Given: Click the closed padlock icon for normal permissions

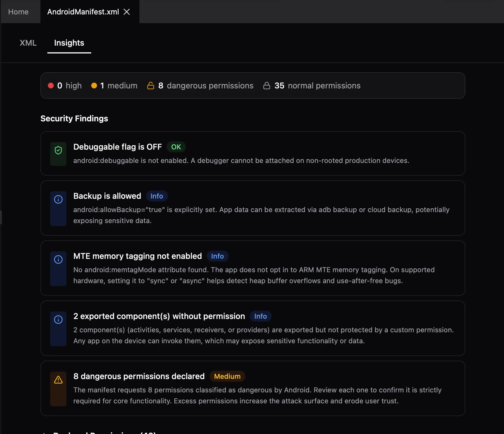Looking at the screenshot, I should [x=267, y=86].
